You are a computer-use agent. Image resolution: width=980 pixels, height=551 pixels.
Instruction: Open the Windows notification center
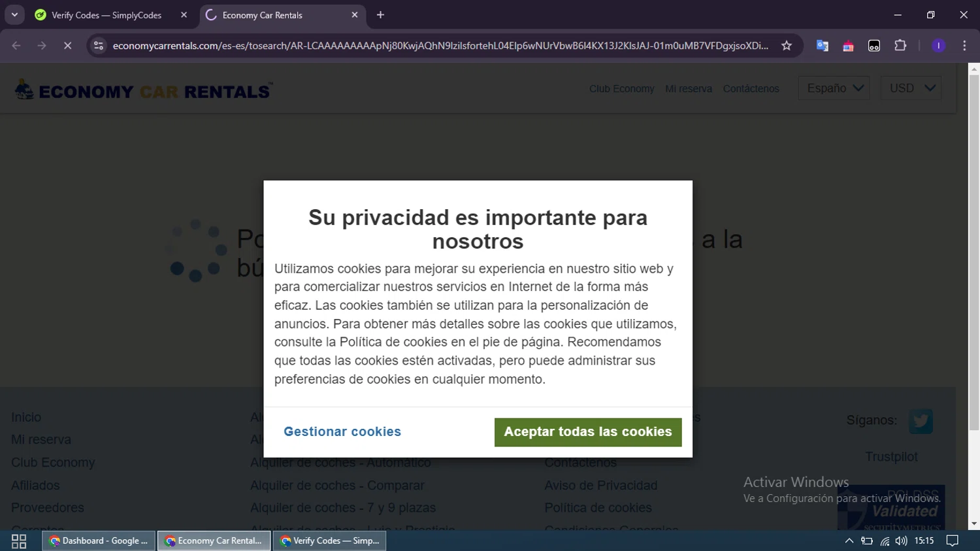point(953,541)
